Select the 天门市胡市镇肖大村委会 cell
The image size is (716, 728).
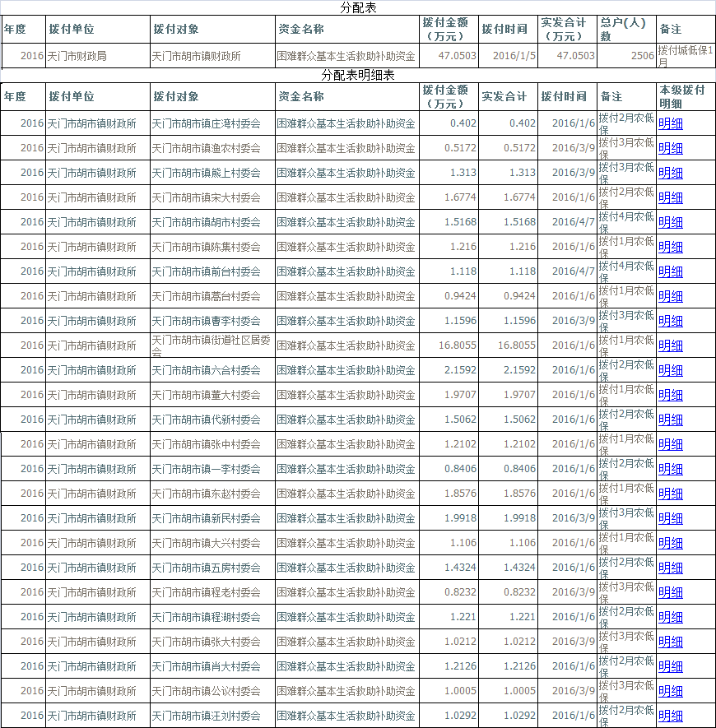click(x=213, y=666)
